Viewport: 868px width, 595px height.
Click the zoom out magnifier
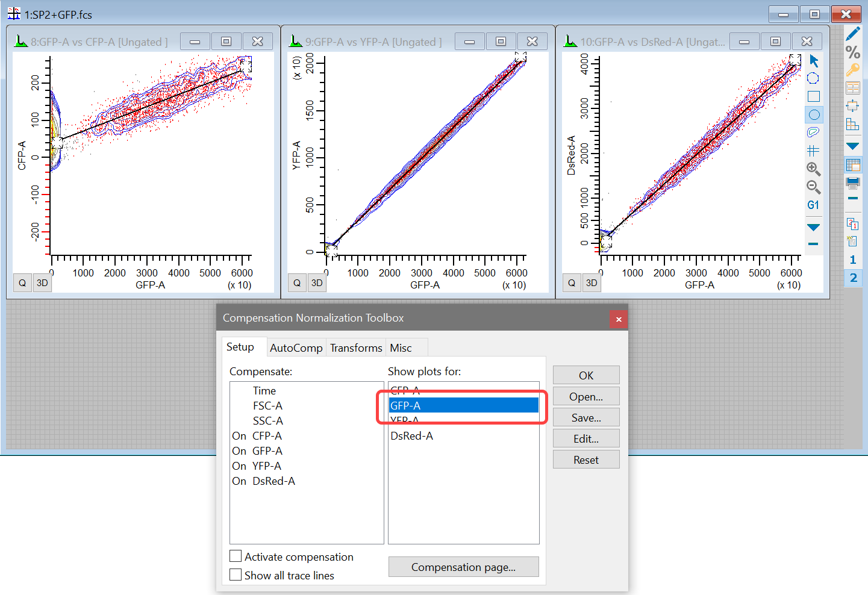click(x=814, y=187)
